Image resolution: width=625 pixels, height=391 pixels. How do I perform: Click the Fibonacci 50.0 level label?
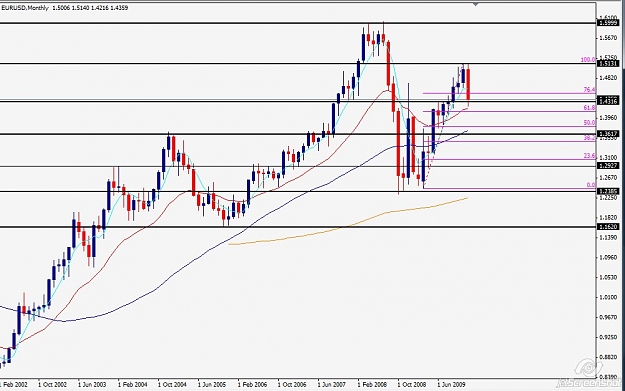(x=590, y=123)
